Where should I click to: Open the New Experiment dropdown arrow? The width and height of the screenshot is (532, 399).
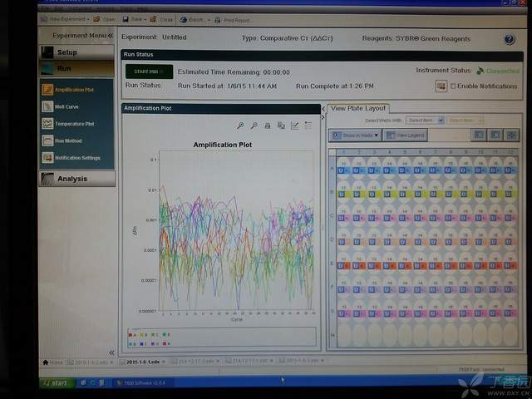pos(88,19)
